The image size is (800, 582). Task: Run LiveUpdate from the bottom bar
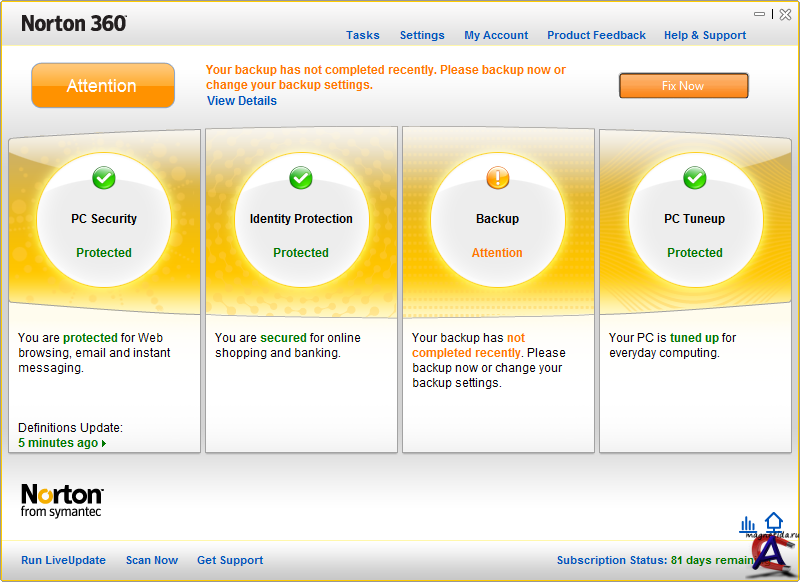[x=63, y=560]
